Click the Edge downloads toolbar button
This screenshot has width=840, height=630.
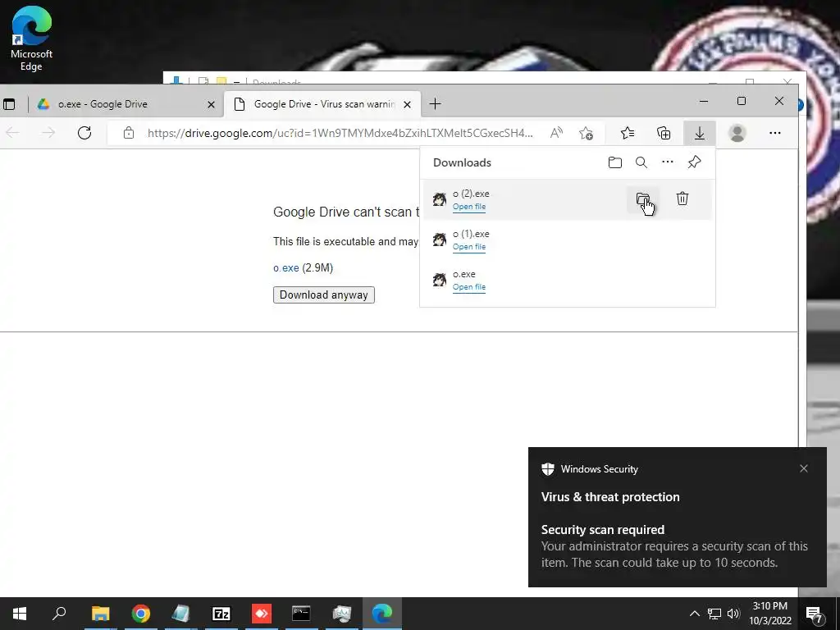coord(699,133)
